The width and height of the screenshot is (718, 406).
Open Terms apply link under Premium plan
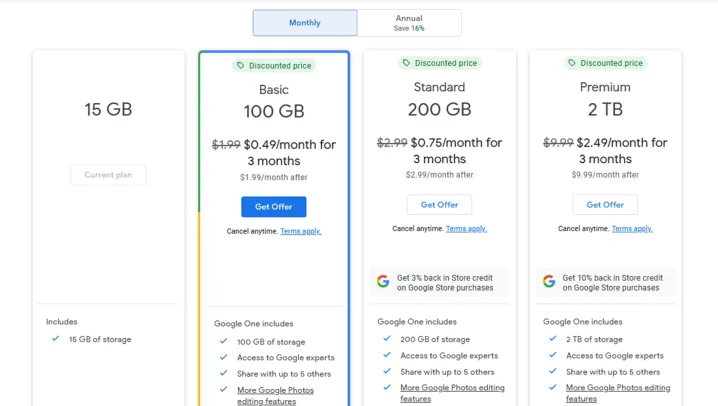(x=632, y=229)
